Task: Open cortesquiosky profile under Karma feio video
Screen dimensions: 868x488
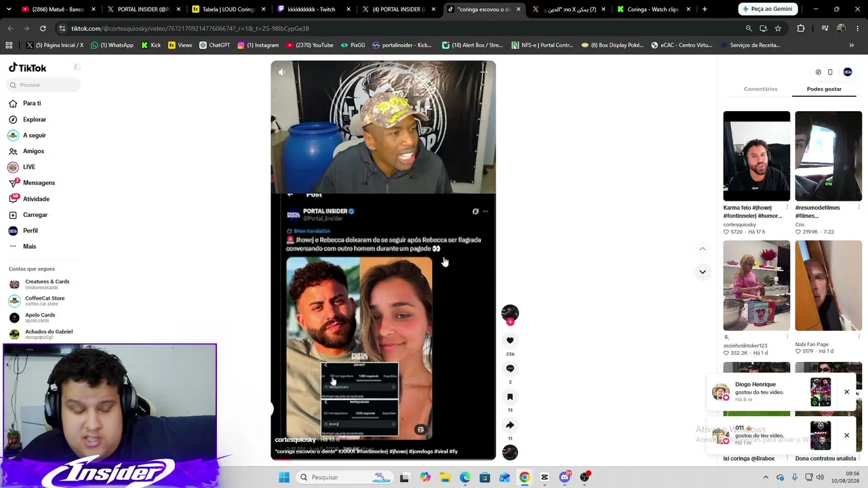Action: pyautogui.click(x=740, y=224)
